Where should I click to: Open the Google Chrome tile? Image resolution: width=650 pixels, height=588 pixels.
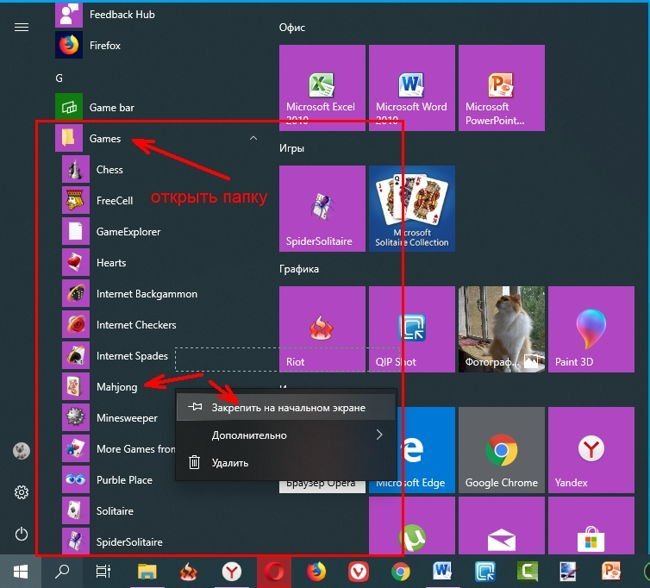[502, 450]
